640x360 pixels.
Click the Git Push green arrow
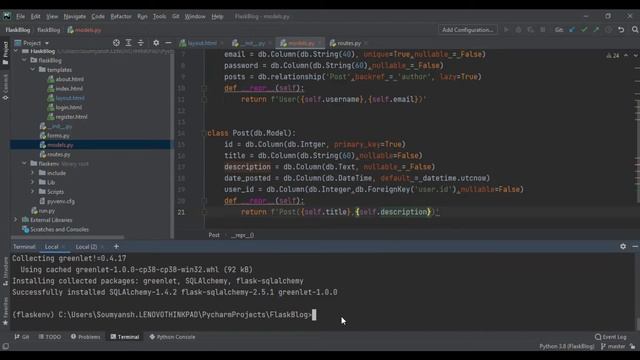pyautogui.click(x=596, y=30)
